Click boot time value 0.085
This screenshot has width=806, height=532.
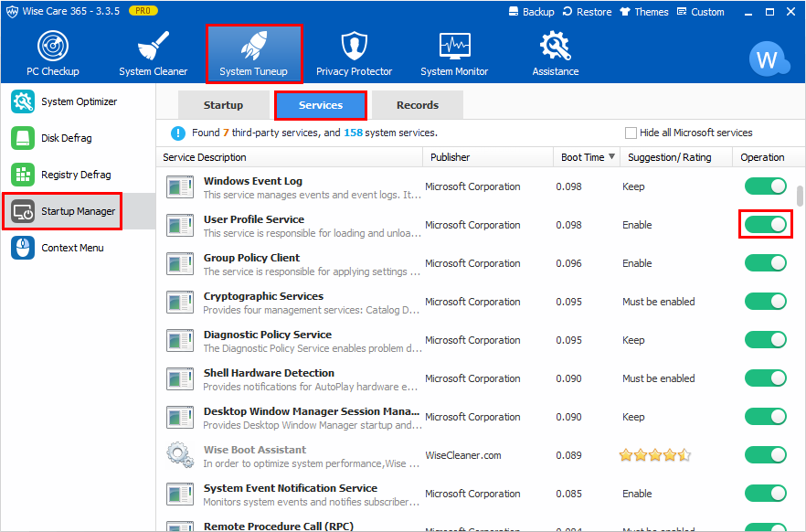point(568,494)
